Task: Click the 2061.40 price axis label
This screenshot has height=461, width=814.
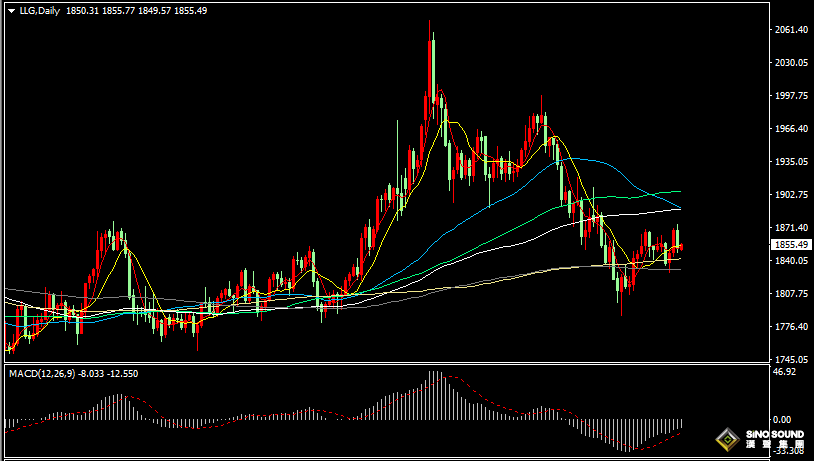Action: tap(791, 30)
